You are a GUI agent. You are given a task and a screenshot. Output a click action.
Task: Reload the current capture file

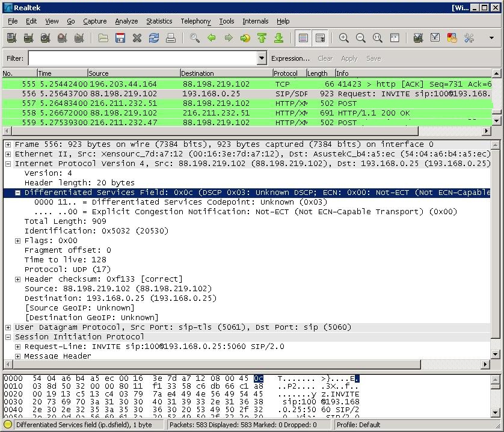coord(154,38)
